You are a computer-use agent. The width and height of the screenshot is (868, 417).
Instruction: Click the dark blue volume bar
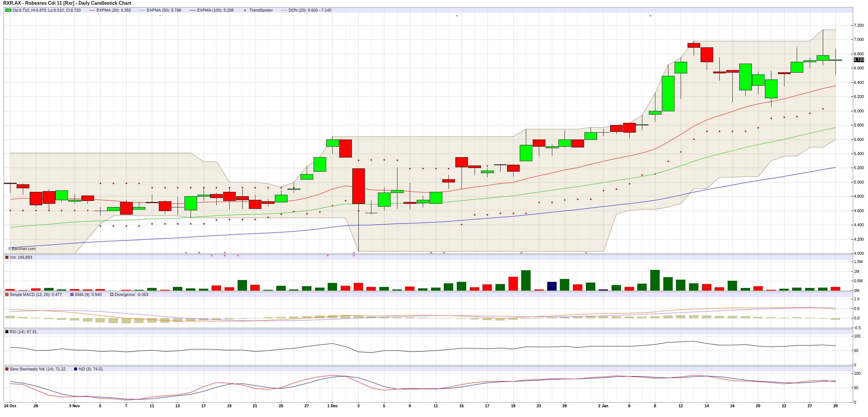click(x=552, y=286)
